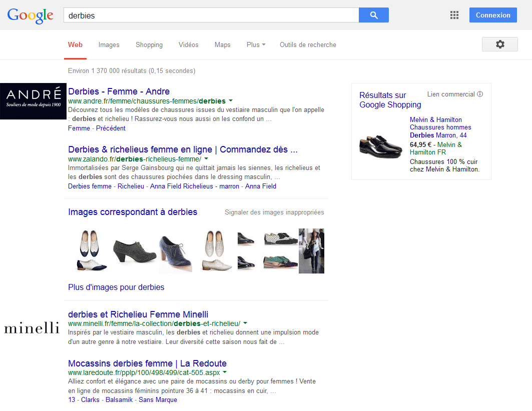Viewport: 532px width, 411px height.
Task: Select the Environ 1 370 000 résultats text
Action: point(132,71)
